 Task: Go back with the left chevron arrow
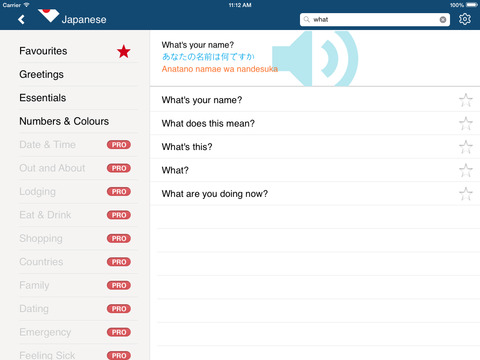pyautogui.click(x=22, y=20)
